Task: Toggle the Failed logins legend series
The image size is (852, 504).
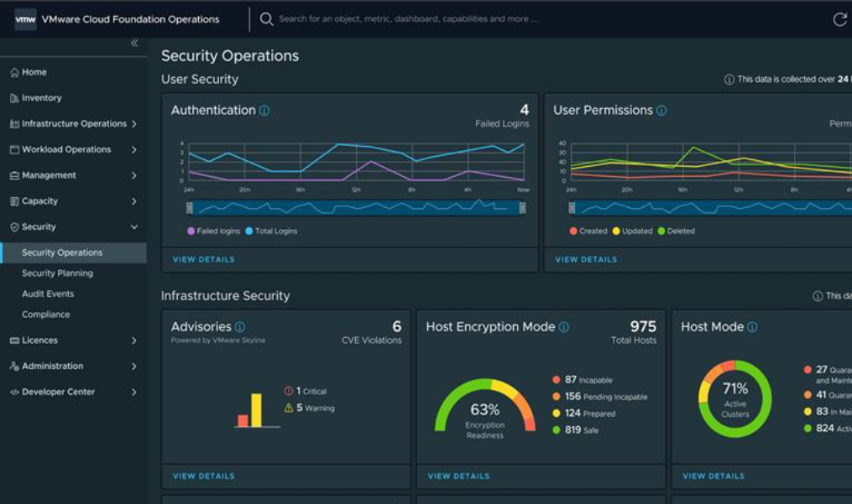Action: tap(213, 231)
